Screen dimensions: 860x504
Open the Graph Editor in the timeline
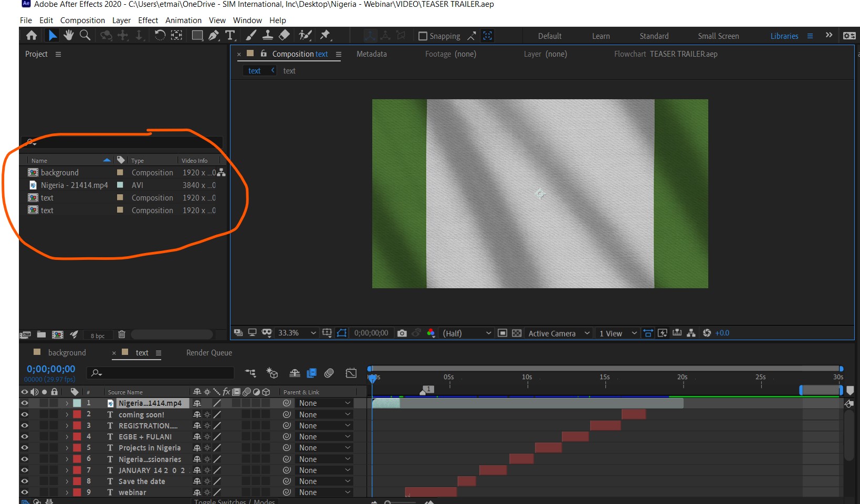[x=351, y=373]
